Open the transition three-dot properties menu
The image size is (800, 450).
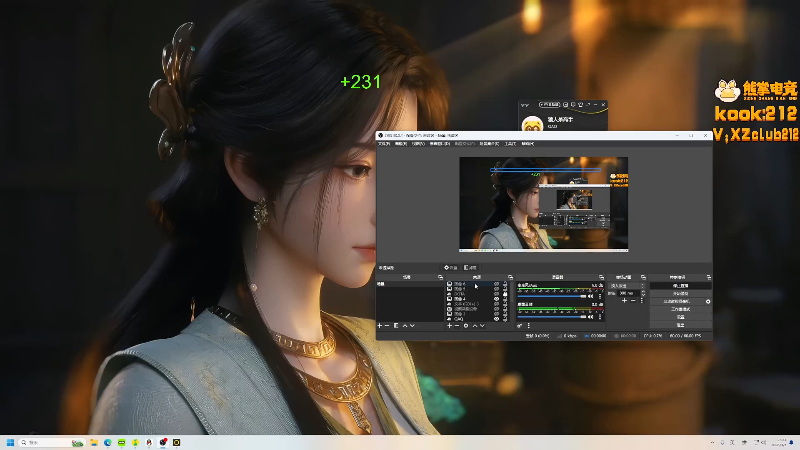pos(642,301)
